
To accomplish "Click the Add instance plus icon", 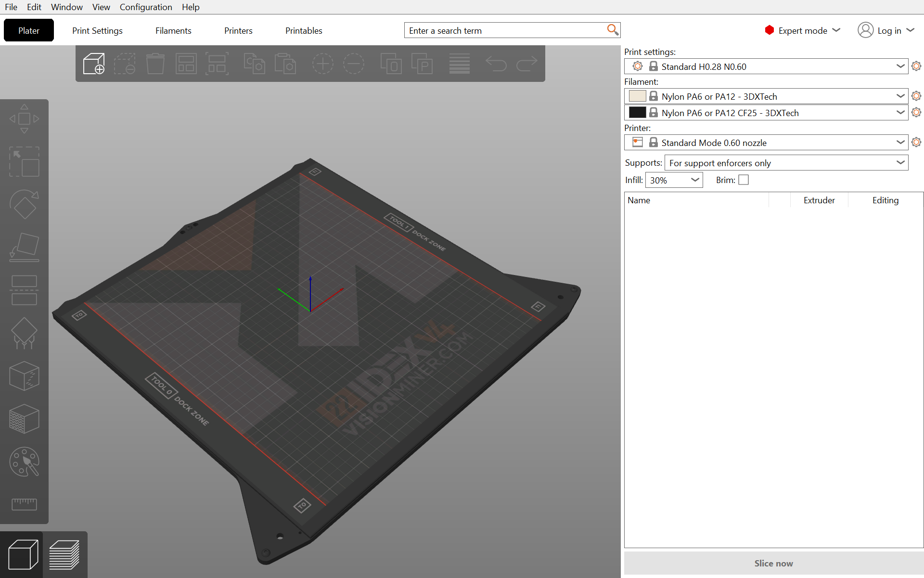I will pos(323,64).
